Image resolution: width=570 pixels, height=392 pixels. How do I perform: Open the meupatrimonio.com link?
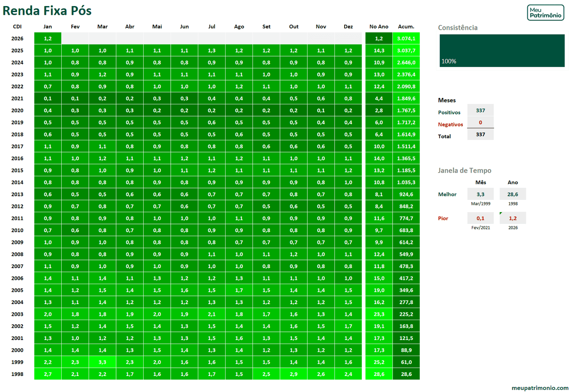pos(540,388)
